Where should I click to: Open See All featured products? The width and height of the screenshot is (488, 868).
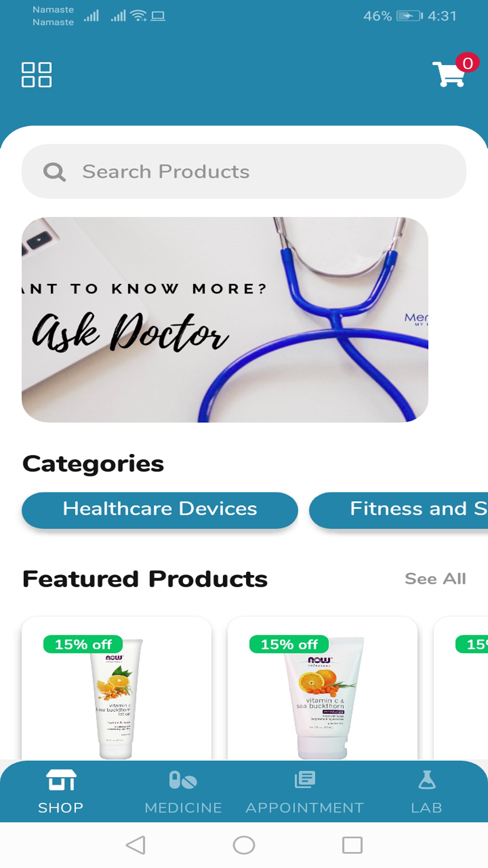click(x=435, y=579)
